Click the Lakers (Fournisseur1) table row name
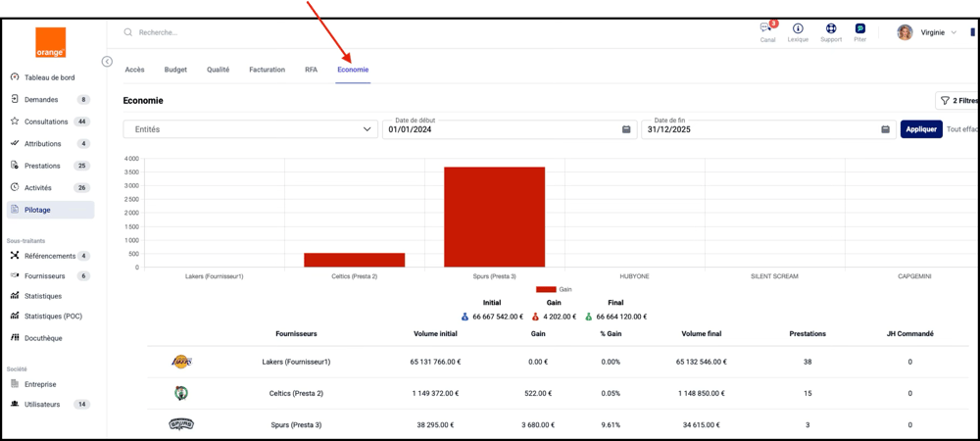This screenshot has height=441, width=980. 296,362
